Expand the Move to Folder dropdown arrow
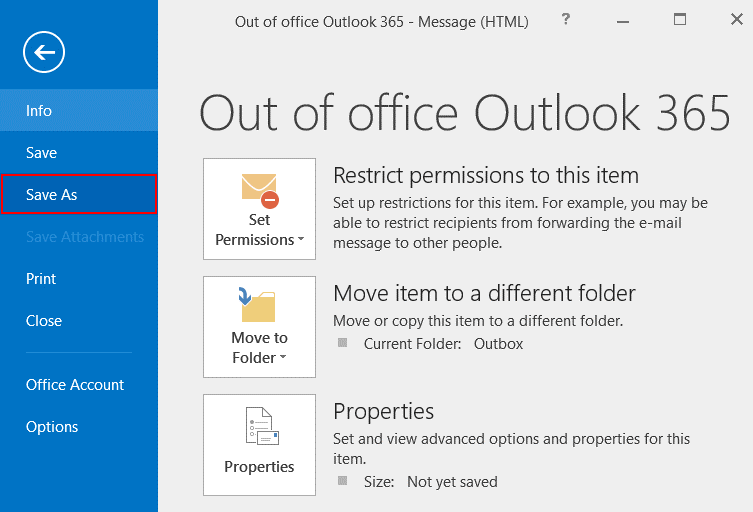753x512 pixels. (x=283, y=359)
